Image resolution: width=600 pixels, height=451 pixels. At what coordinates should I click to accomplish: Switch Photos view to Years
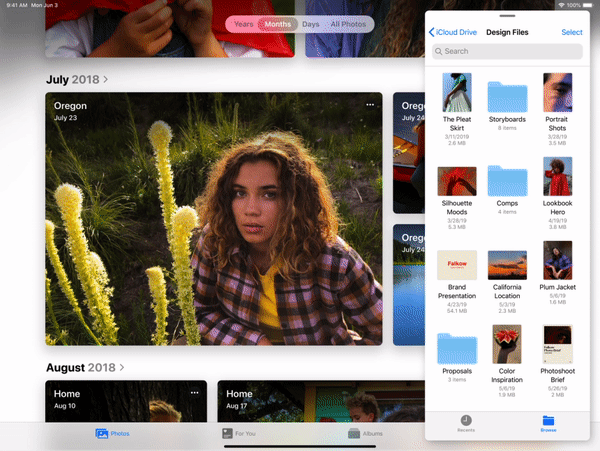coord(243,24)
